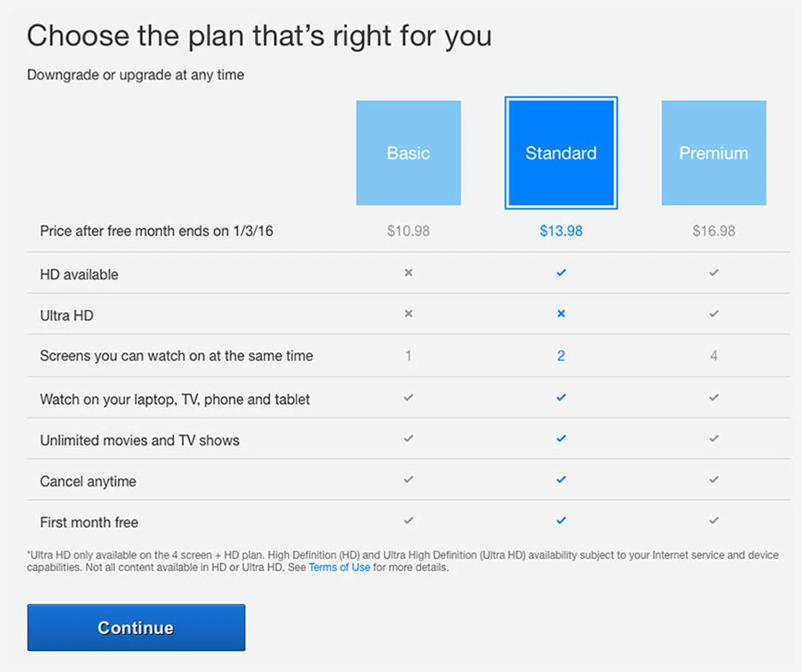Select the Basic plan tile
802x672 pixels.
coord(408,153)
